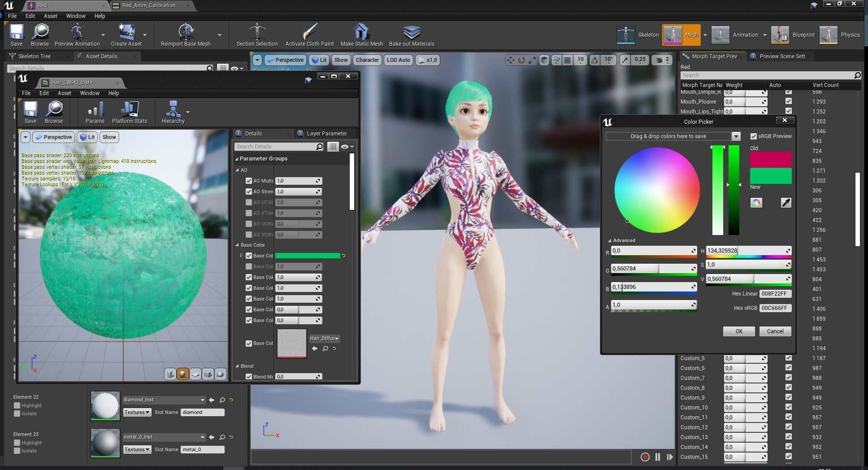This screenshot has width=868, height=470.
Task: Switch to Skeleton Tree tab
Action: tap(35, 57)
